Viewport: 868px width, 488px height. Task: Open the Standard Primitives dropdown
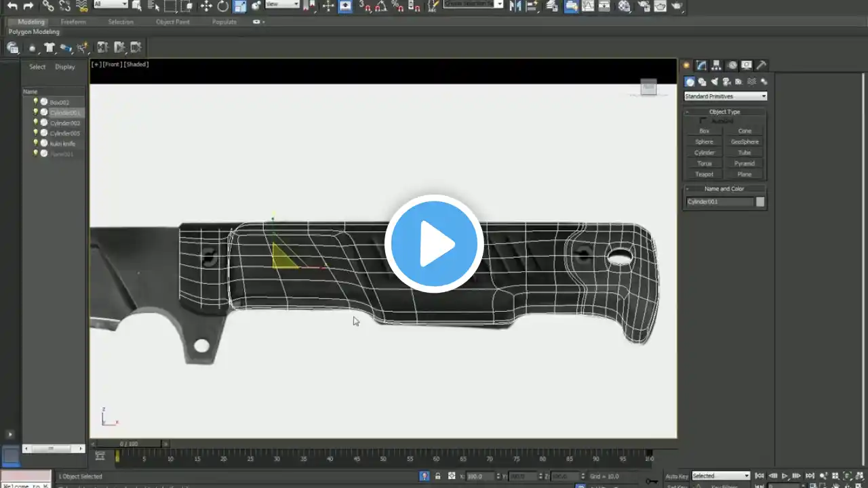725,96
